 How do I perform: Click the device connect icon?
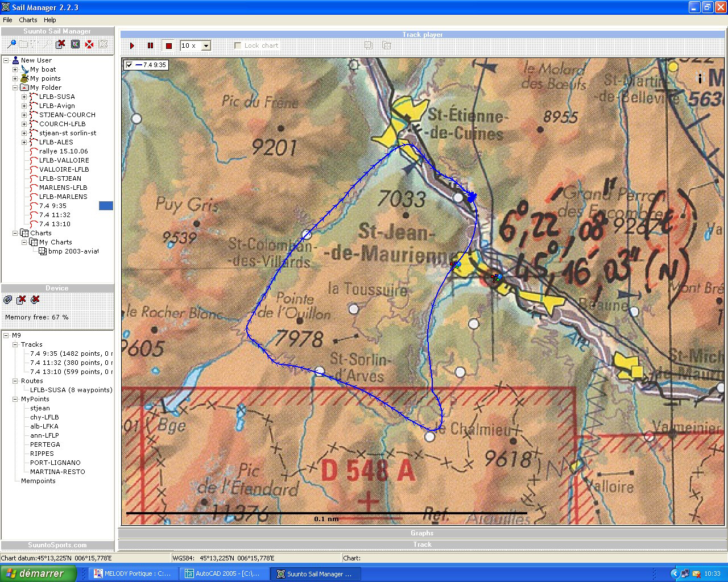point(8,300)
